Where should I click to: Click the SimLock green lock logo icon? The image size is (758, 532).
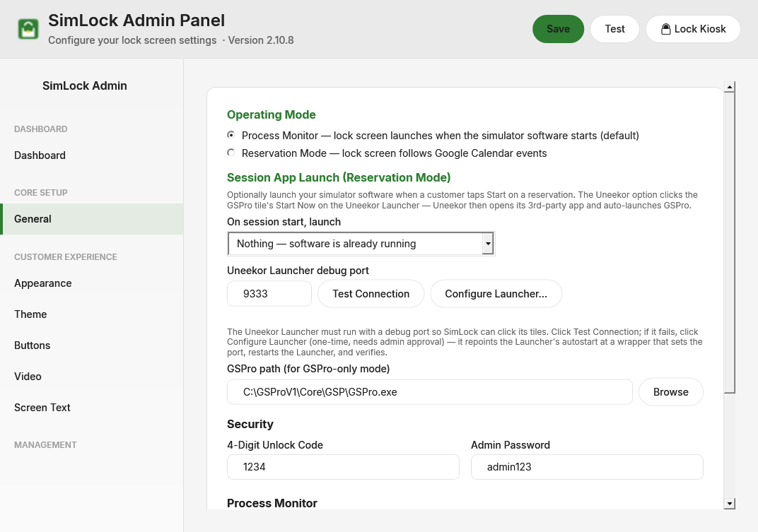coord(28,29)
